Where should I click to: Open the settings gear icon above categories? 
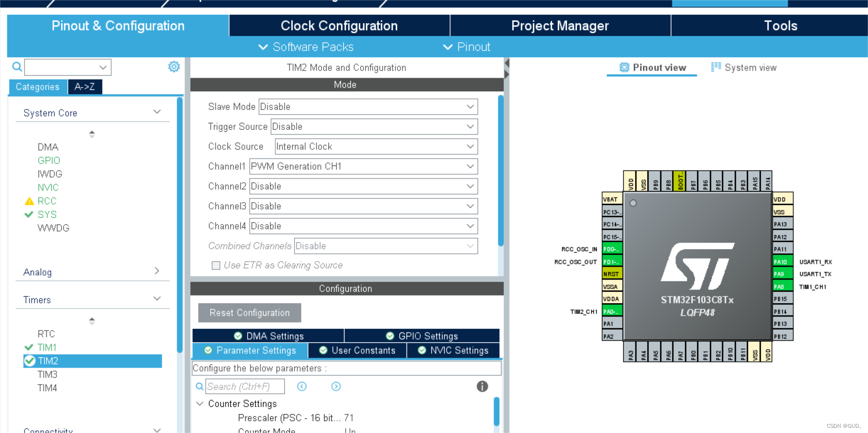tap(174, 66)
